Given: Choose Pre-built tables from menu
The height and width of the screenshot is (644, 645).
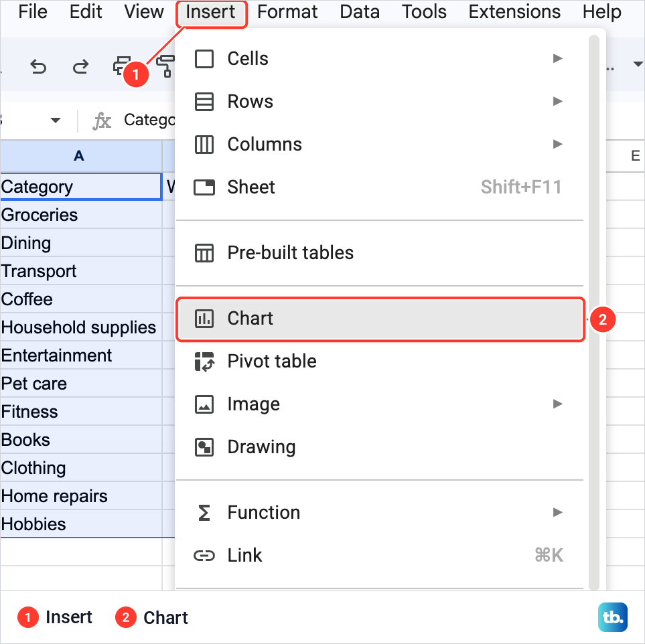Looking at the screenshot, I should 380,253.
